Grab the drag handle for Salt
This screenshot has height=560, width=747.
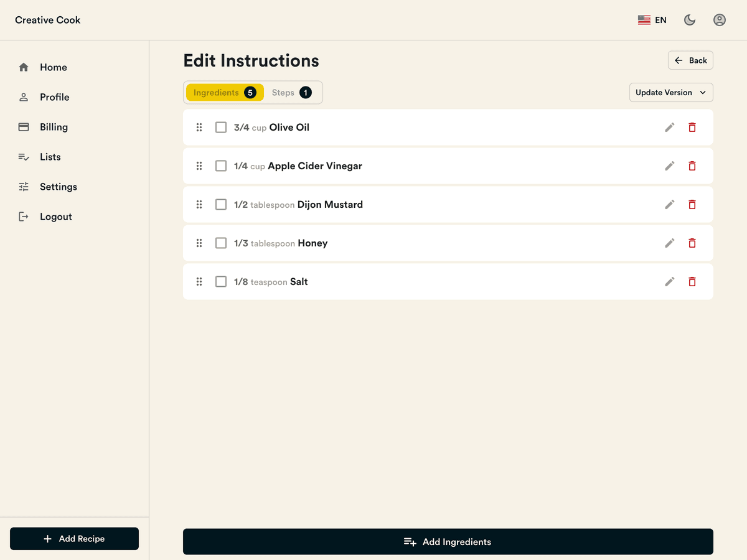[199, 282]
